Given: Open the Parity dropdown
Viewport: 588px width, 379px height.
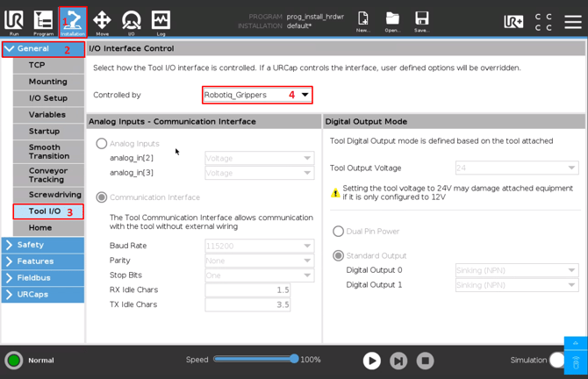Looking at the screenshot, I should tap(260, 261).
